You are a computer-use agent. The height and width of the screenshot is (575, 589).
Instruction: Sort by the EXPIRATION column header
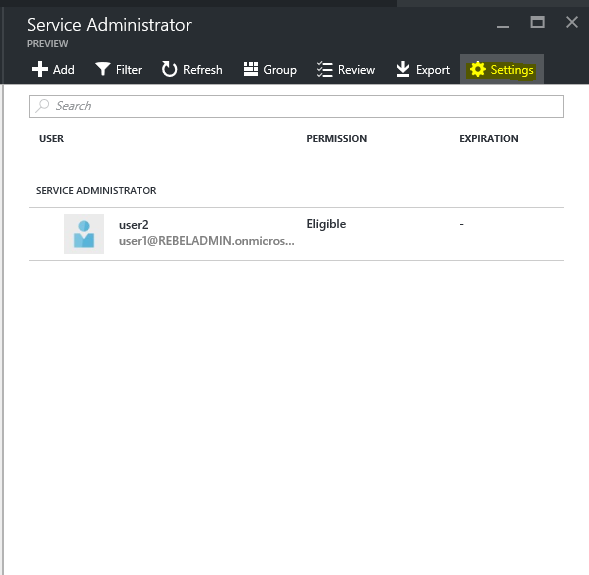(x=489, y=139)
